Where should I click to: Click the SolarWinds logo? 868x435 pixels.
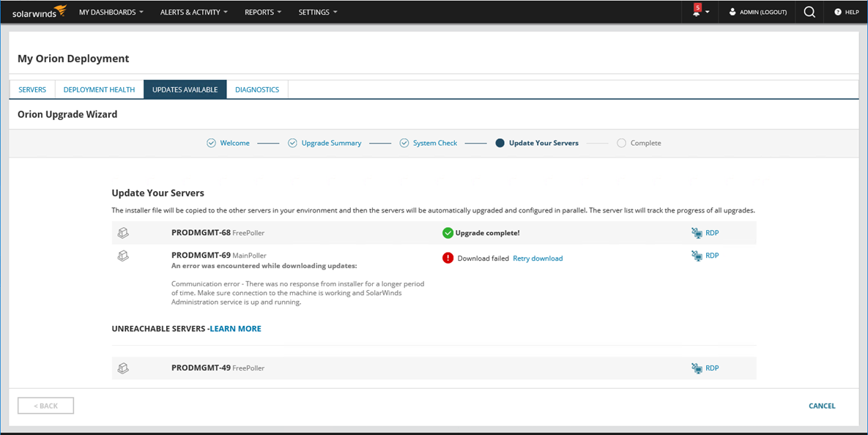(x=40, y=12)
